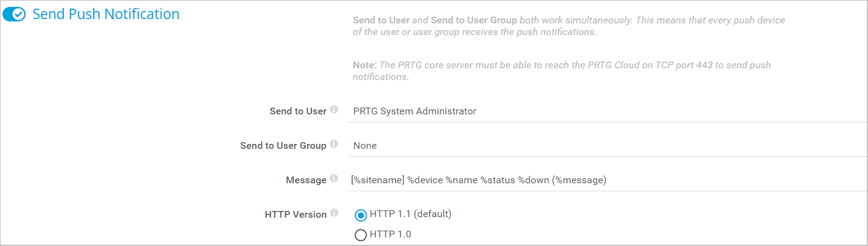The width and height of the screenshot is (868, 246).
Task: Select the HTTP 1.1 (default) radio circle
Action: coord(361,215)
